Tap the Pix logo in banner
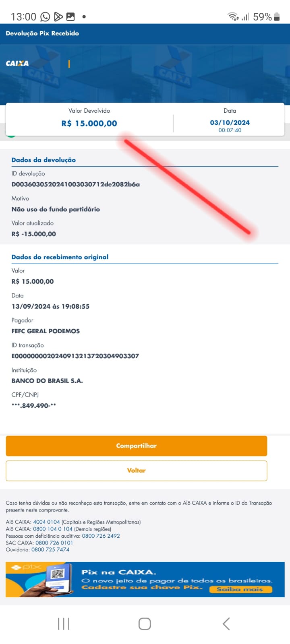Viewport: 290px width, 644px height. pyautogui.click(x=27, y=567)
